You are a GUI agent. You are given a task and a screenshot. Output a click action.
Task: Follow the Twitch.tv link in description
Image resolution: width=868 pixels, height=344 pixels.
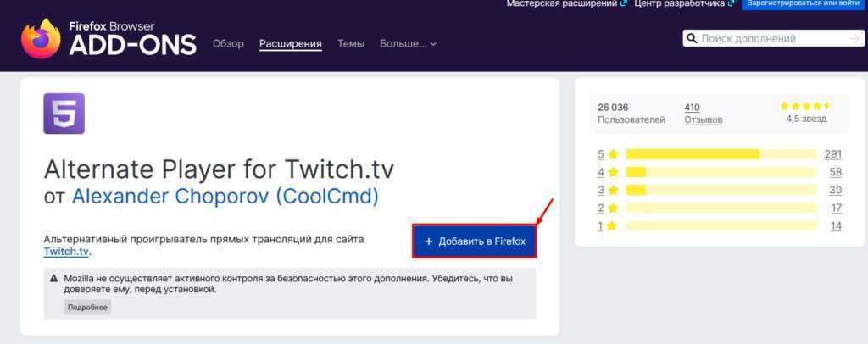point(66,252)
